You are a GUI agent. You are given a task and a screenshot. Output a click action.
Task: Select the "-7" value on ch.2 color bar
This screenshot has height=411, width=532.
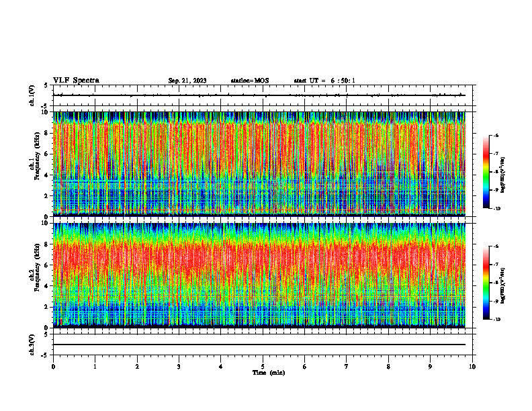496,265
